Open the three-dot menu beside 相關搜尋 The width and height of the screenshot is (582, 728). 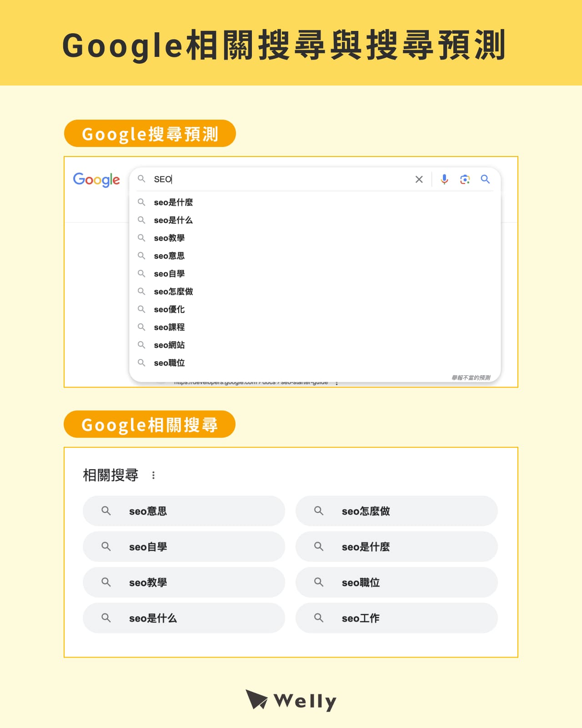[x=153, y=475]
